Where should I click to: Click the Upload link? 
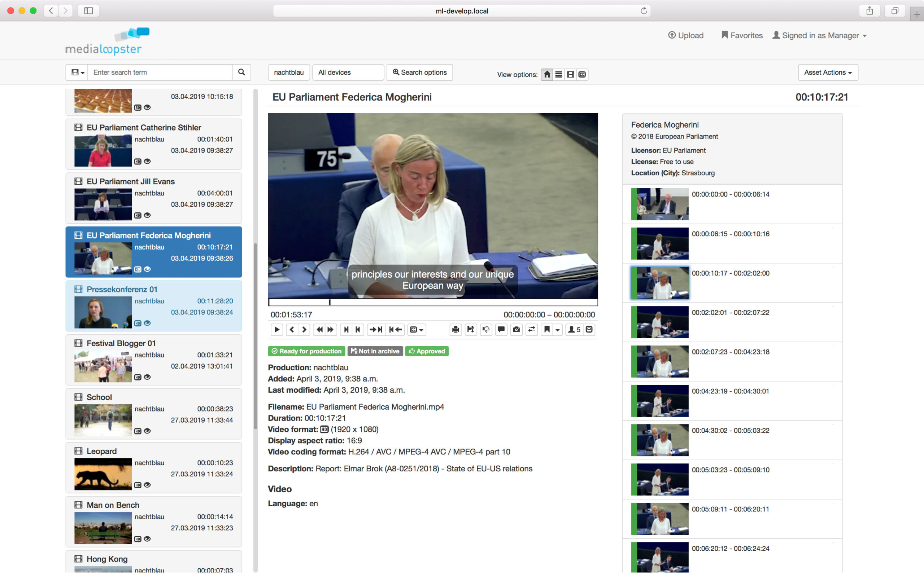point(686,35)
